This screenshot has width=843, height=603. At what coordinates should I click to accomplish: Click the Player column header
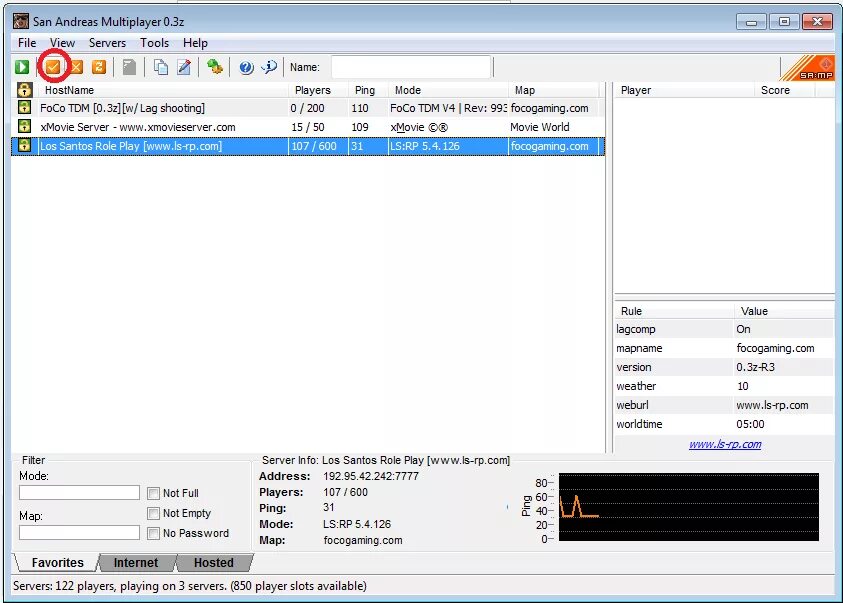[684, 90]
